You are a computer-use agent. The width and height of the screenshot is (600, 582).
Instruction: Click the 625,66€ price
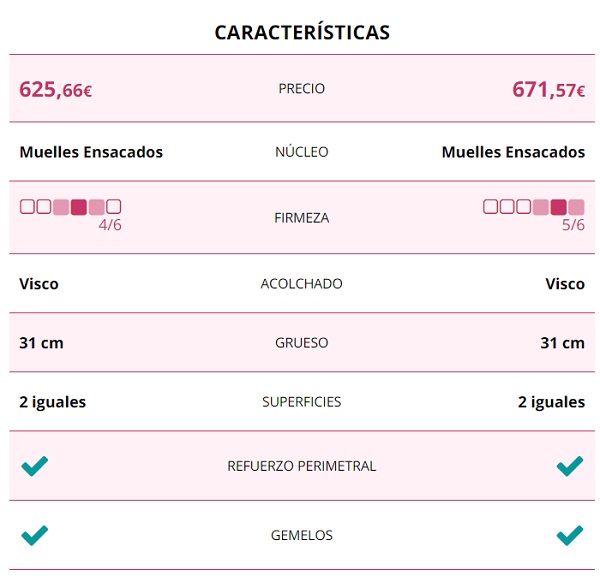[56, 90]
